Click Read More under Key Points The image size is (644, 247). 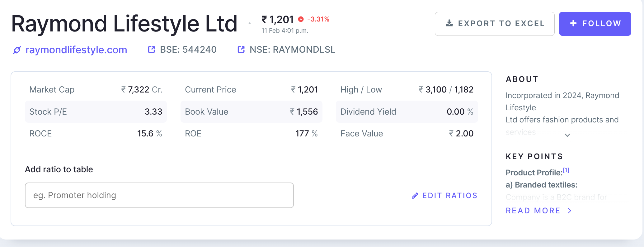[533, 211]
